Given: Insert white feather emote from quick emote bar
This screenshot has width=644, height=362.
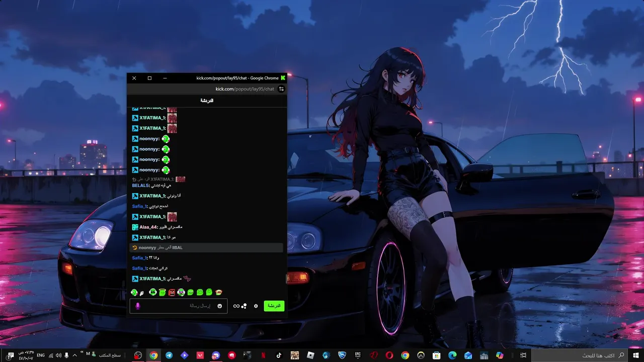Looking at the screenshot, I should coord(141,293).
